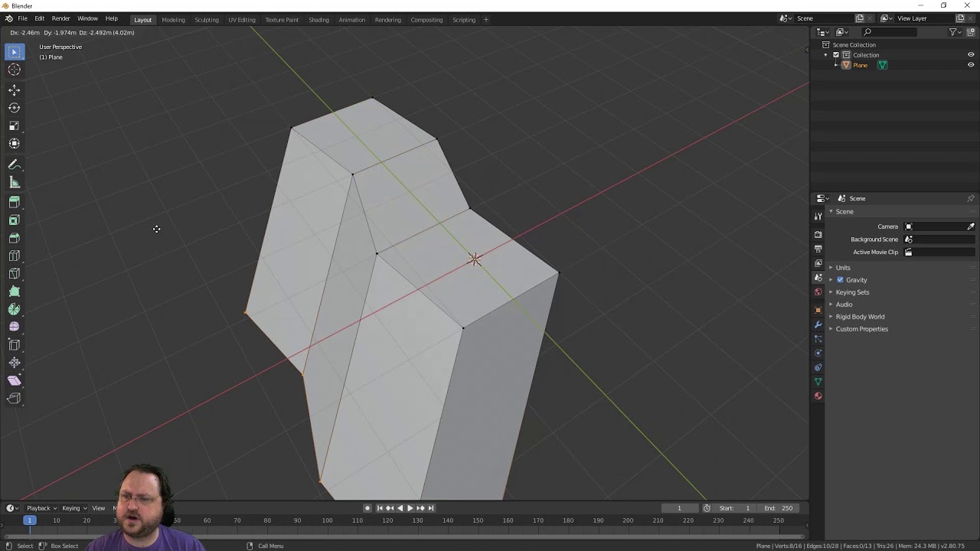Expand the Rigid Body World panel
This screenshot has width=980, height=551.
pos(860,317)
